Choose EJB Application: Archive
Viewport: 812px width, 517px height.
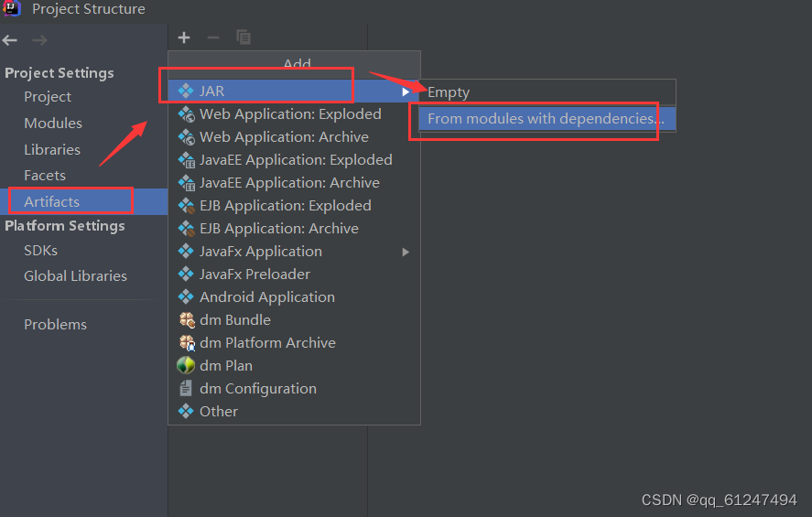294,228
